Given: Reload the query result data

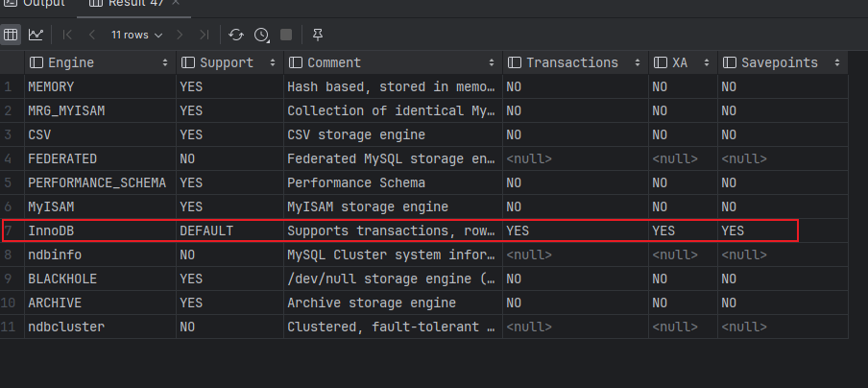Looking at the screenshot, I should click(236, 35).
